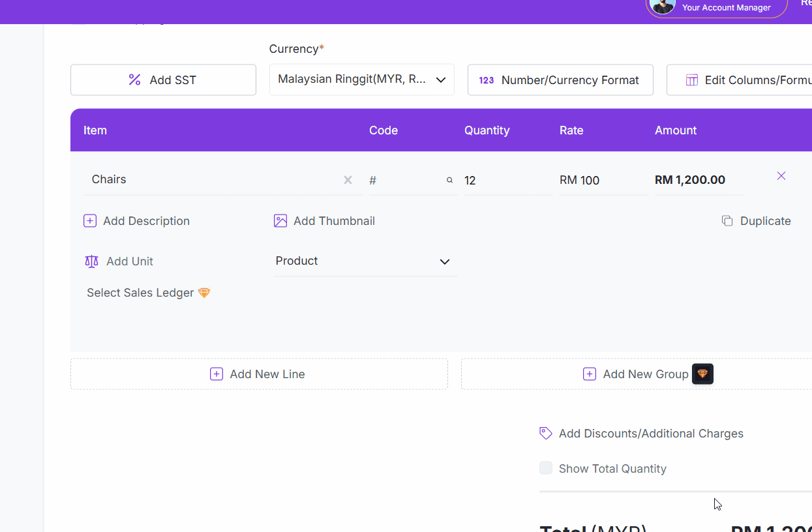Click the Duplicate link
Screen dimensions: 812x532
tap(765, 221)
